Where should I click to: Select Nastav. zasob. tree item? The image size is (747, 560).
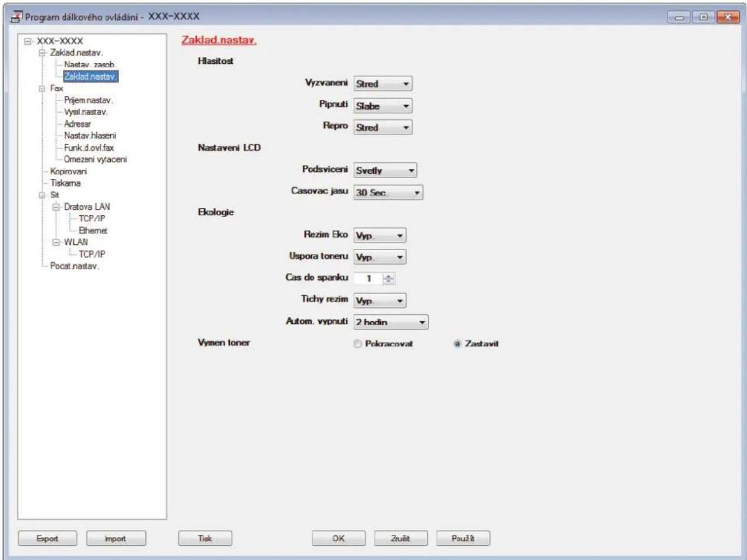[x=90, y=65]
